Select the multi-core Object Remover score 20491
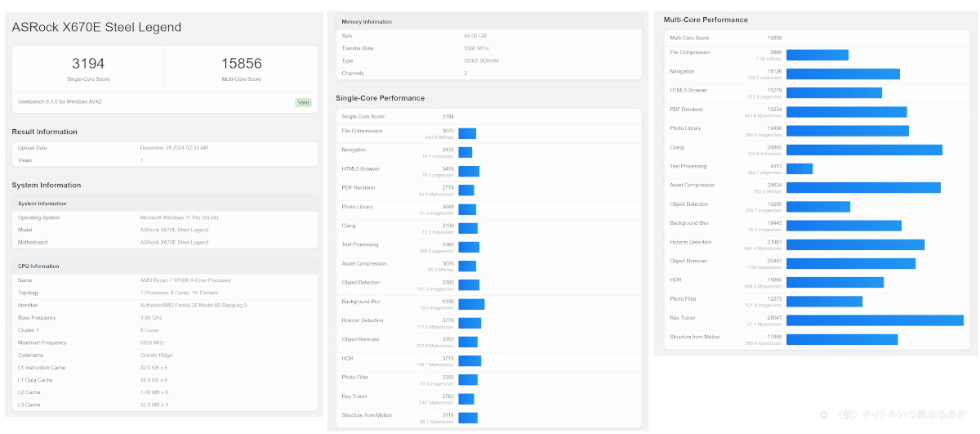The width and height of the screenshot is (980, 434). (775, 261)
